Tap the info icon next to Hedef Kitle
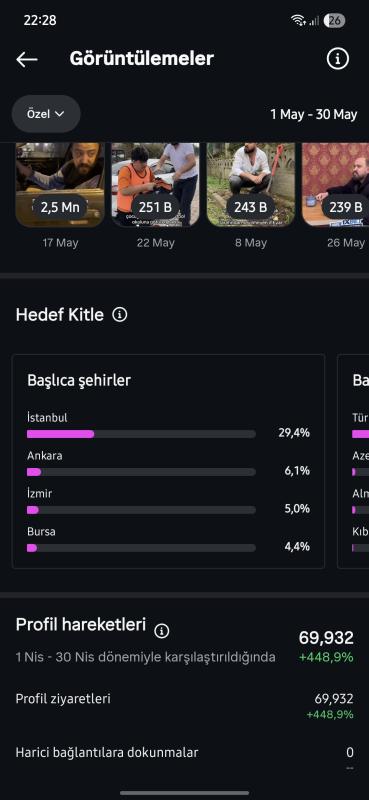Screen dimensions: 369x800 pyautogui.click(x=120, y=315)
